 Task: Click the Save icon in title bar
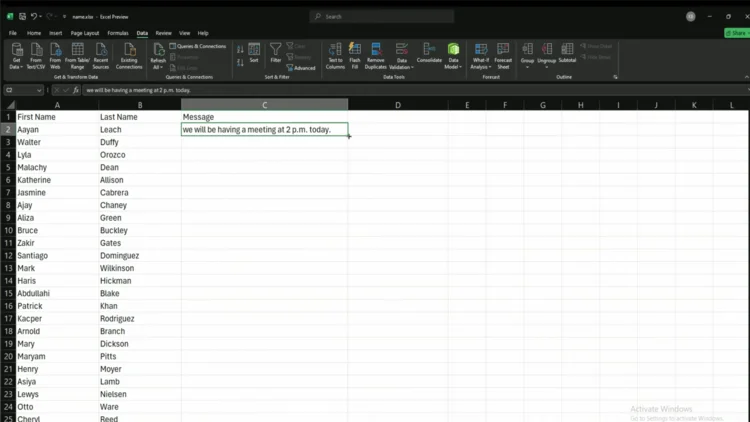[x=22, y=16]
